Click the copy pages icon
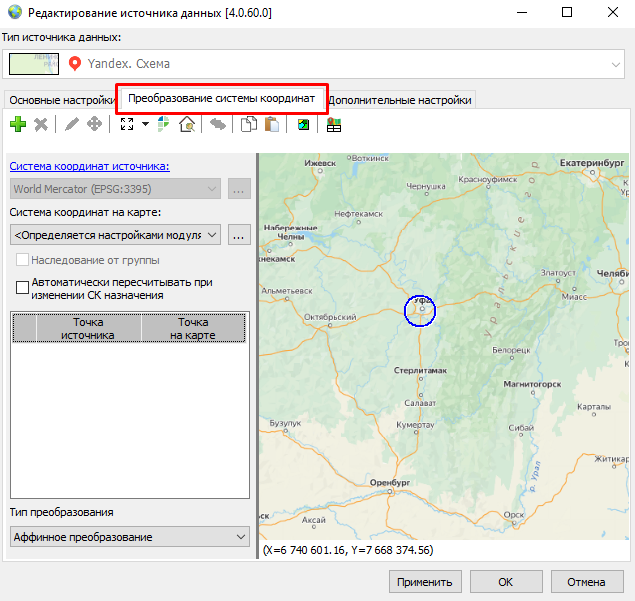Image resolution: width=635 pixels, height=601 pixels. [249, 124]
